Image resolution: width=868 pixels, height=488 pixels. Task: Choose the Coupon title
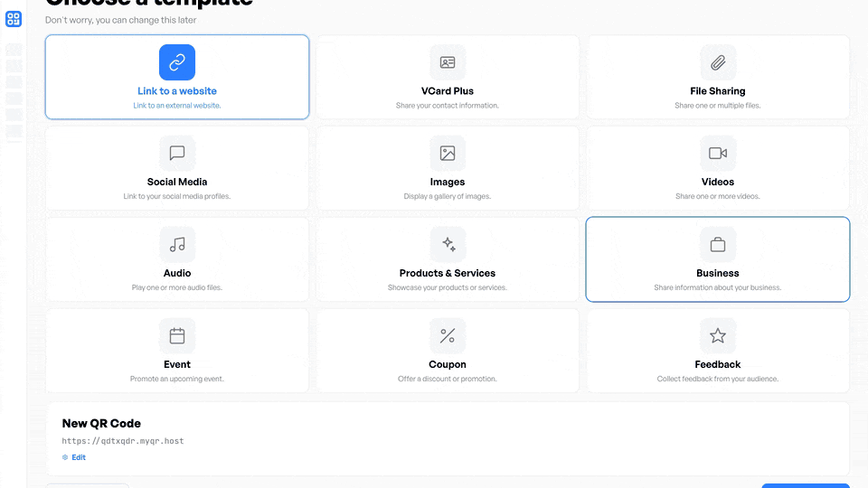[448, 364]
